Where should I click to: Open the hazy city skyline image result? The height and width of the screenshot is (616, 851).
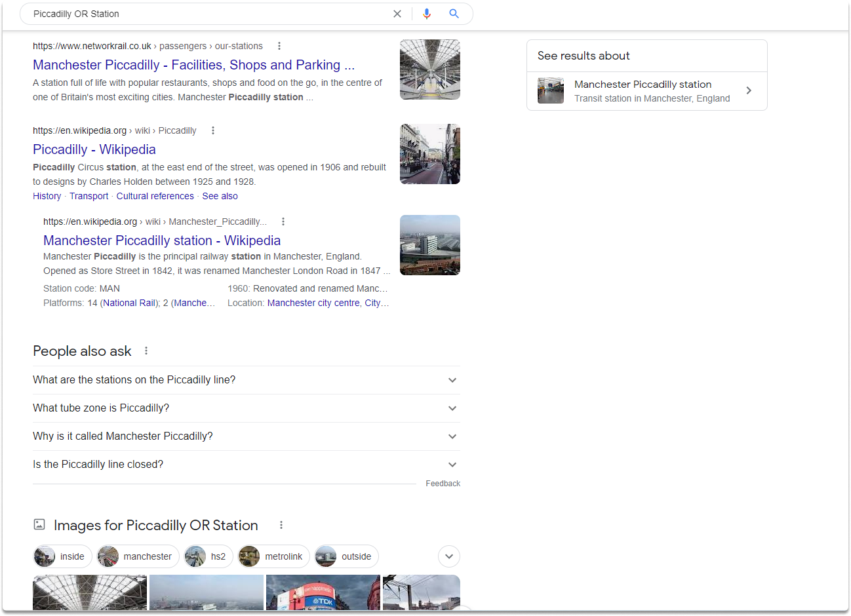(207, 592)
